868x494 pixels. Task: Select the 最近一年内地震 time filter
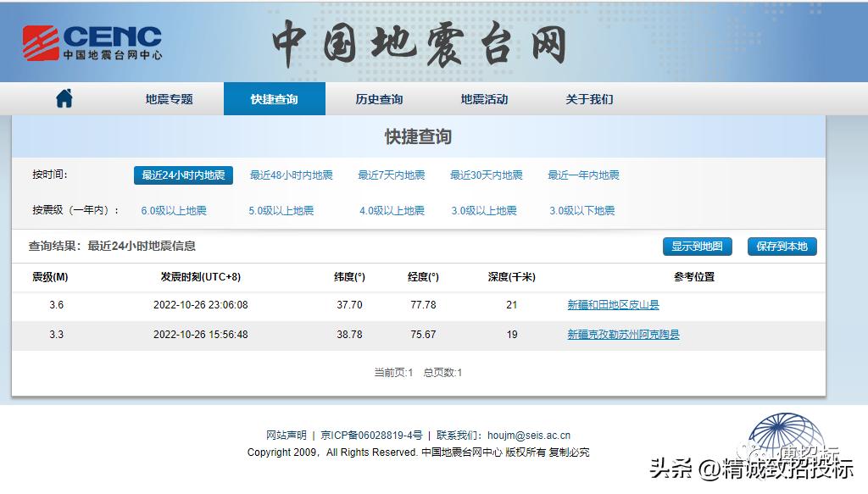(x=582, y=175)
